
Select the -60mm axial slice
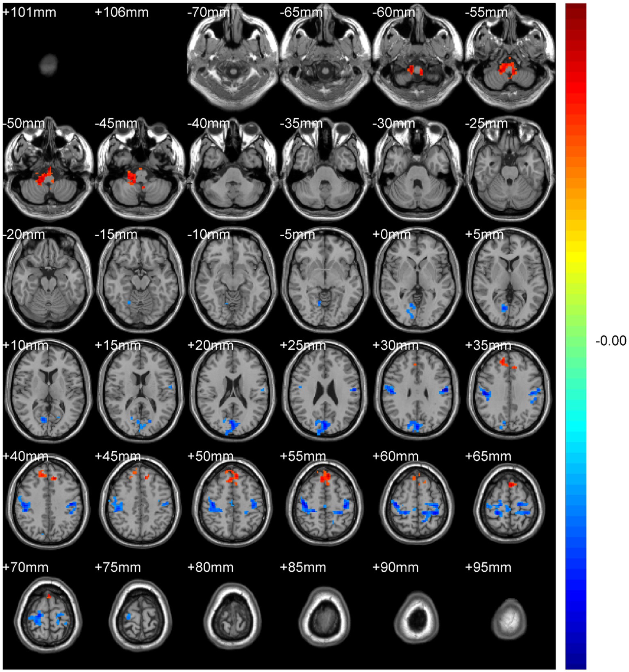(x=417, y=59)
